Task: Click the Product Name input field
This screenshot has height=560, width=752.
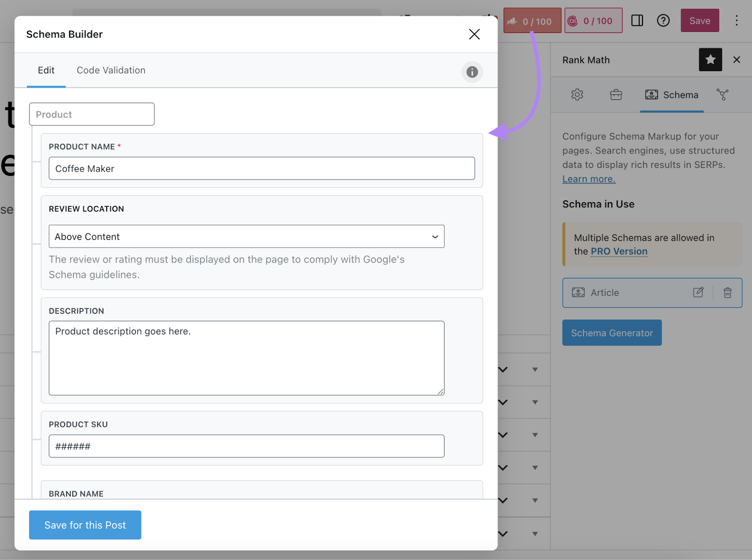Action: pyautogui.click(x=261, y=169)
